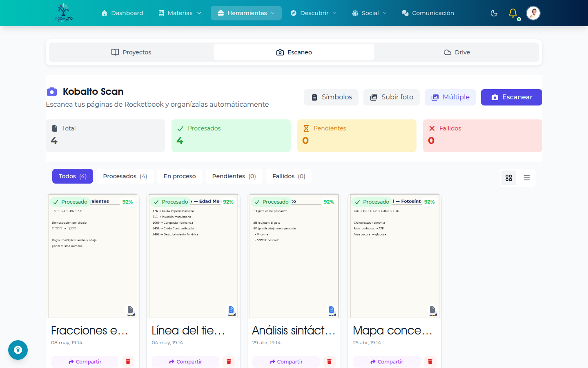Open the Símbolos button
Screen dimensions: 588x368
click(331, 97)
